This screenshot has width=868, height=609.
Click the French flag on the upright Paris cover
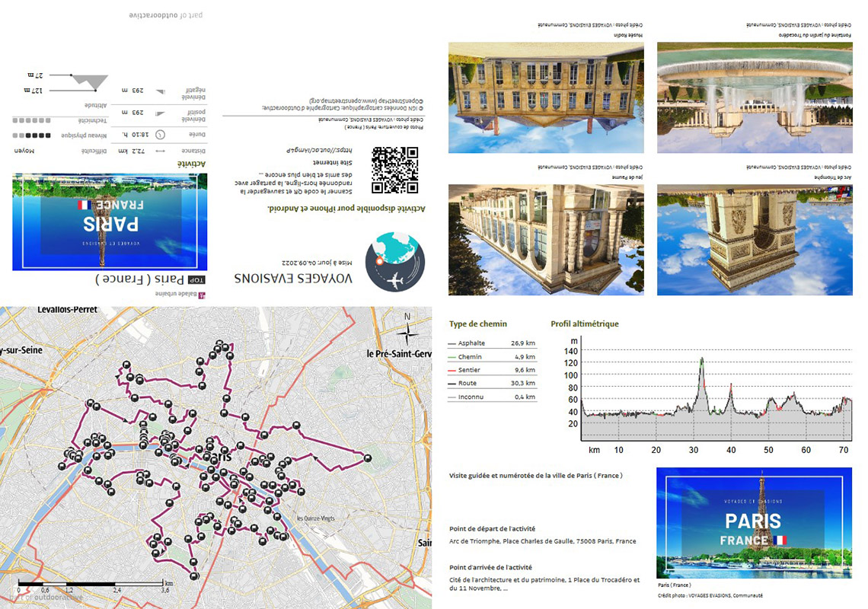(x=780, y=540)
